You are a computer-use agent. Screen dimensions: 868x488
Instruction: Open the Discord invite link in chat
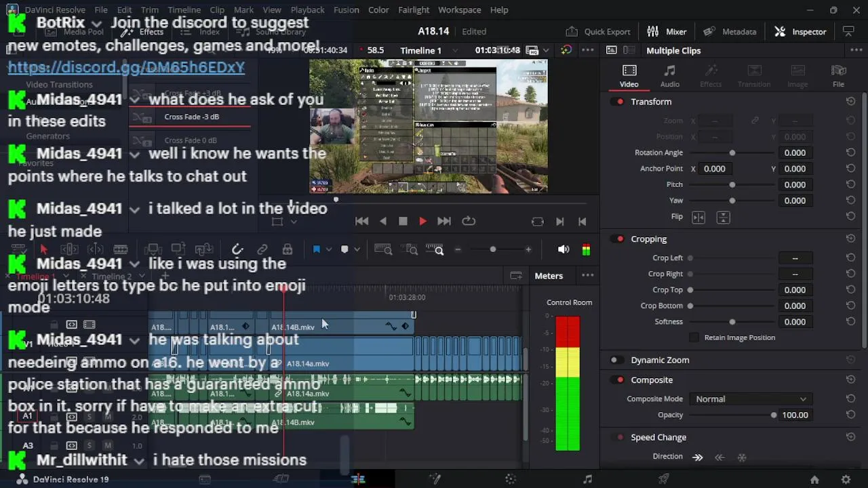[x=126, y=67]
